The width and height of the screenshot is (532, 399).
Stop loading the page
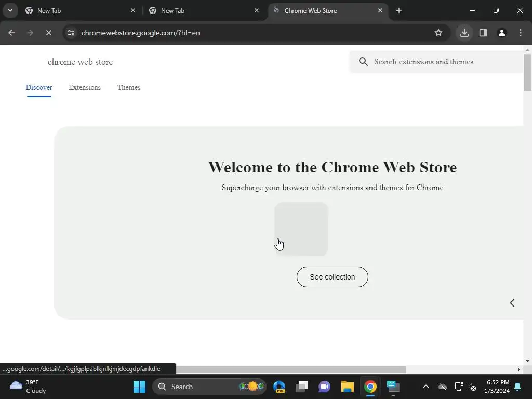click(48, 33)
